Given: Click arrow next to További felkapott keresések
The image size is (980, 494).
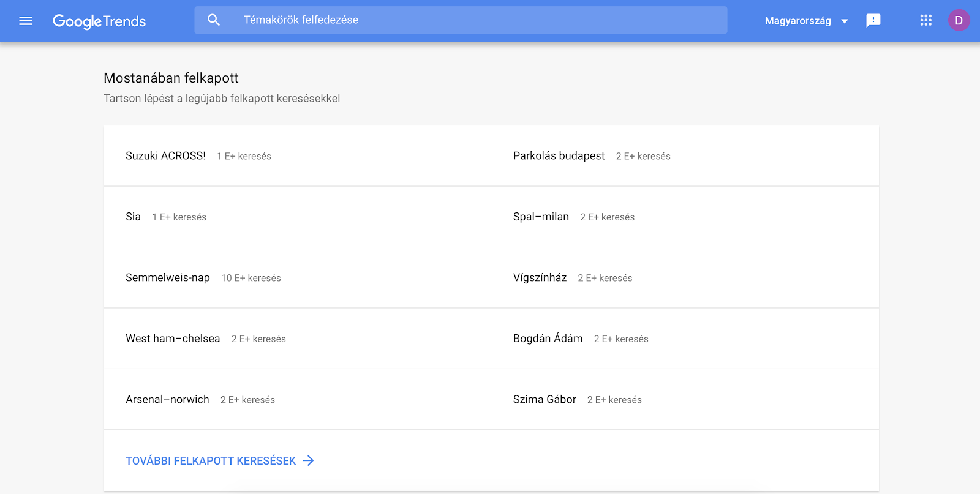Looking at the screenshot, I should click(309, 460).
